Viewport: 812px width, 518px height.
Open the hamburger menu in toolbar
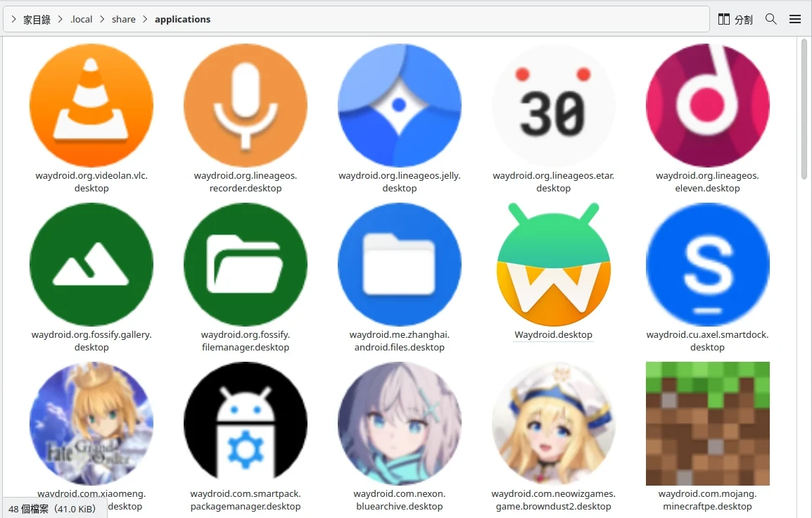[x=795, y=19]
